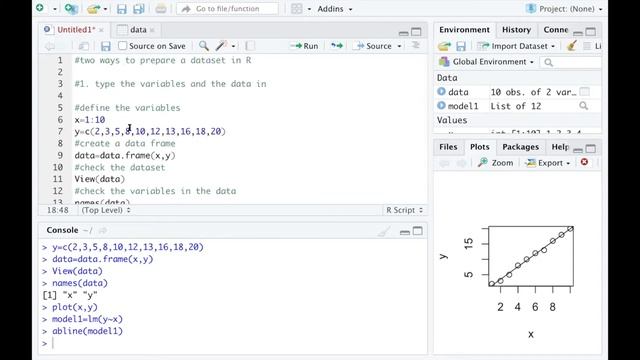Image resolution: width=640 pixels, height=360 pixels.
Task: Open the Import Dataset menu
Action: [517, 46]
